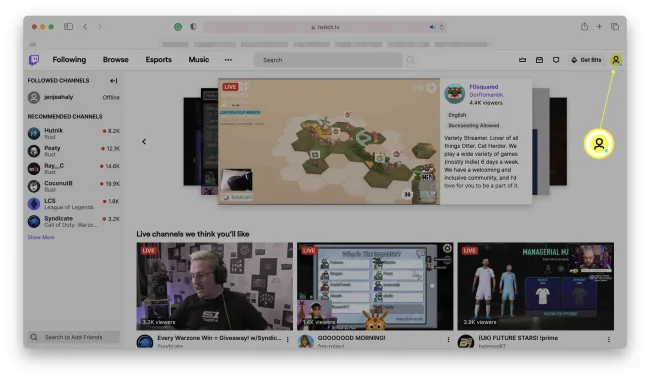Viewport: 650px width, 379px height.
Task: Go to previous carousel stream
Action: click(x=144, y=141)
